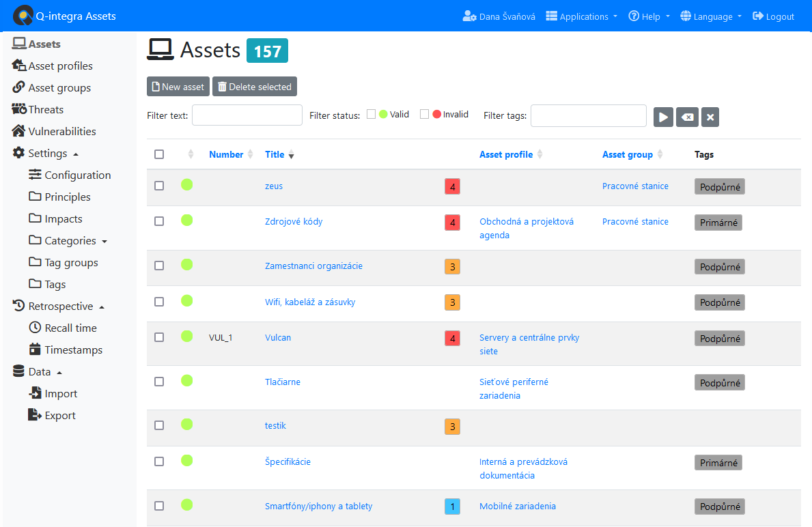This screenshot has width=812, height=527.
Task: Click the Logout link
Action: coord(773,16)
